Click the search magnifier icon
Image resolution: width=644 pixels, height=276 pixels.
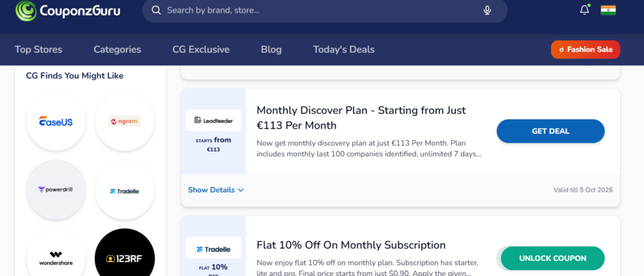[156, 10]
